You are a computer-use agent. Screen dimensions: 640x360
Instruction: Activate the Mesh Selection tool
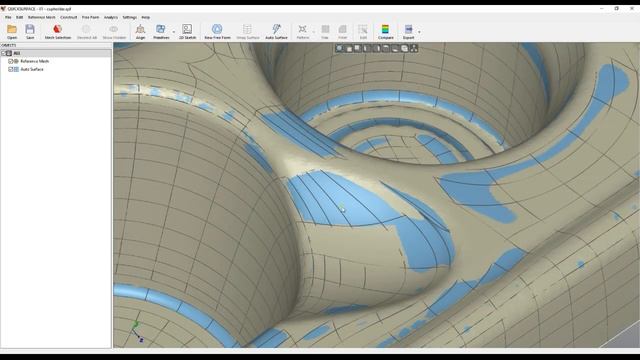pos(58,31)
